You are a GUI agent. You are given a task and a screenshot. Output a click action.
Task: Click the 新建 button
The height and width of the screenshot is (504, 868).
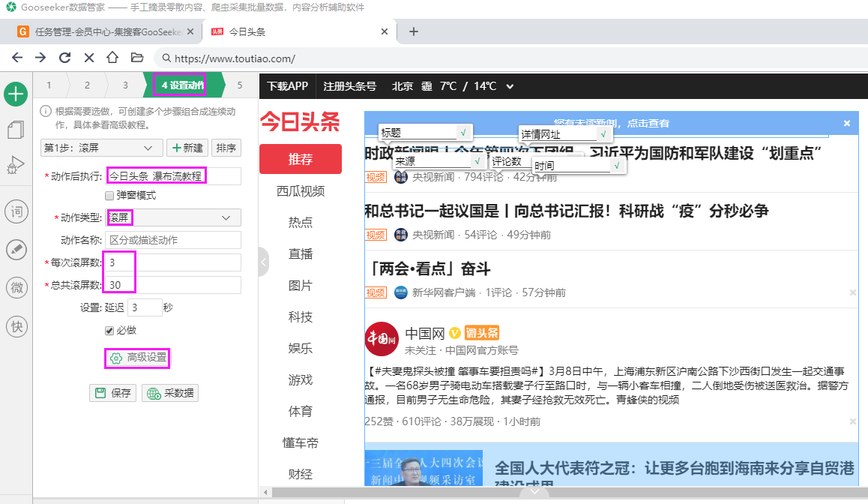click(187, 148)
